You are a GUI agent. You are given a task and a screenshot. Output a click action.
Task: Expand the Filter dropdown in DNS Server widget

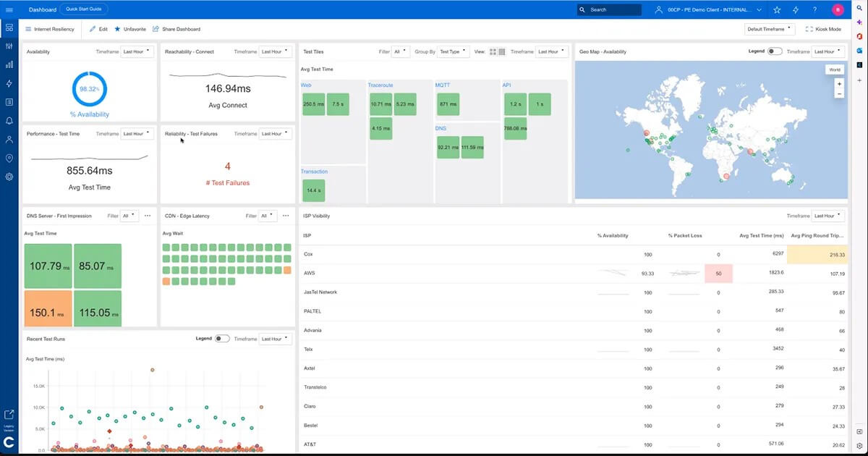click(x=128, y=216)
